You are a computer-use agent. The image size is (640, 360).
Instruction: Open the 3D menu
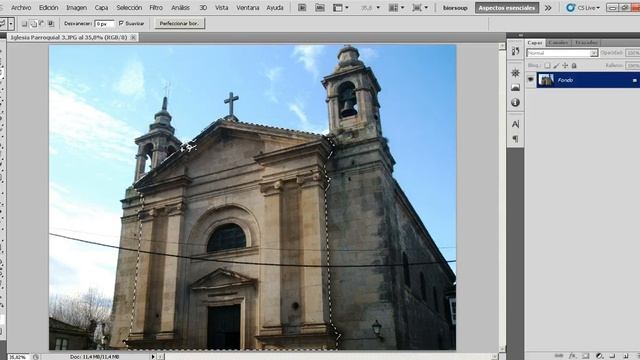click(203, 7)
